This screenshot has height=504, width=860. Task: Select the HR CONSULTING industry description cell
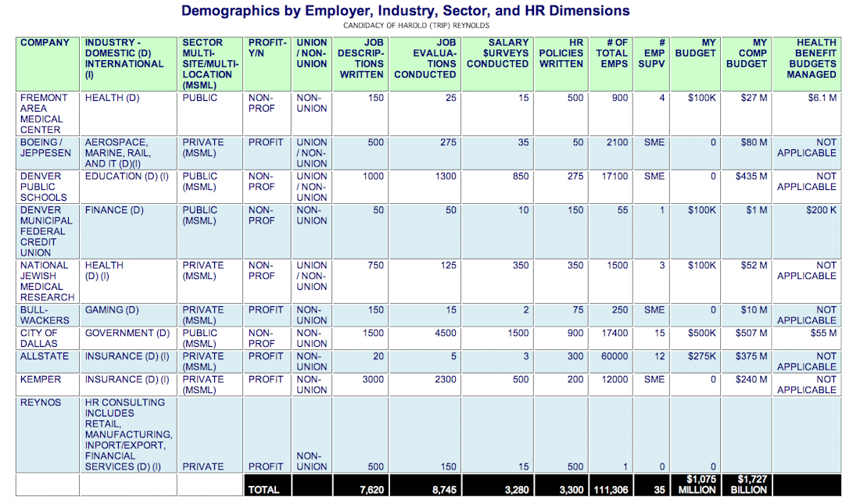(128, 434)
